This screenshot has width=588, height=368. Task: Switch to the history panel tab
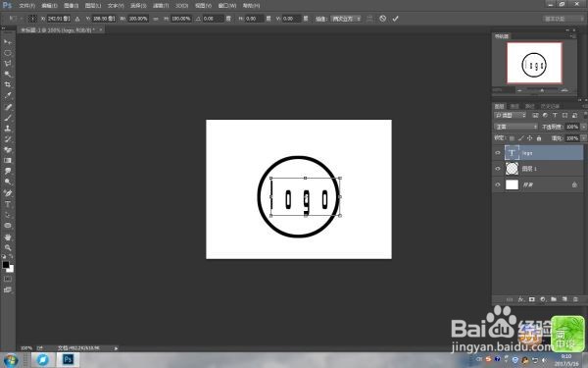[x=550, y=107]
